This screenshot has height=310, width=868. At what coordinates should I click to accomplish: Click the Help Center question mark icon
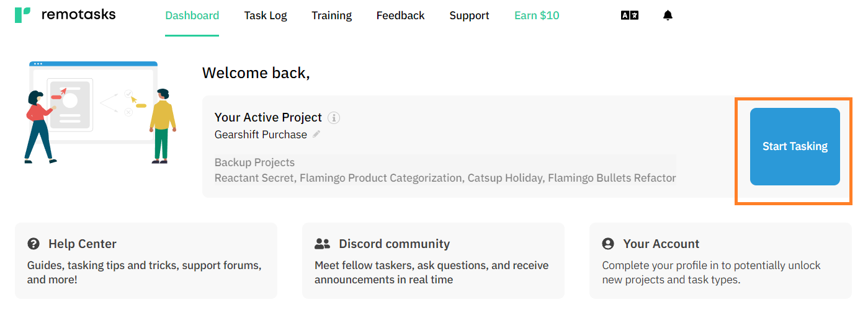click(x=34, y=244)
